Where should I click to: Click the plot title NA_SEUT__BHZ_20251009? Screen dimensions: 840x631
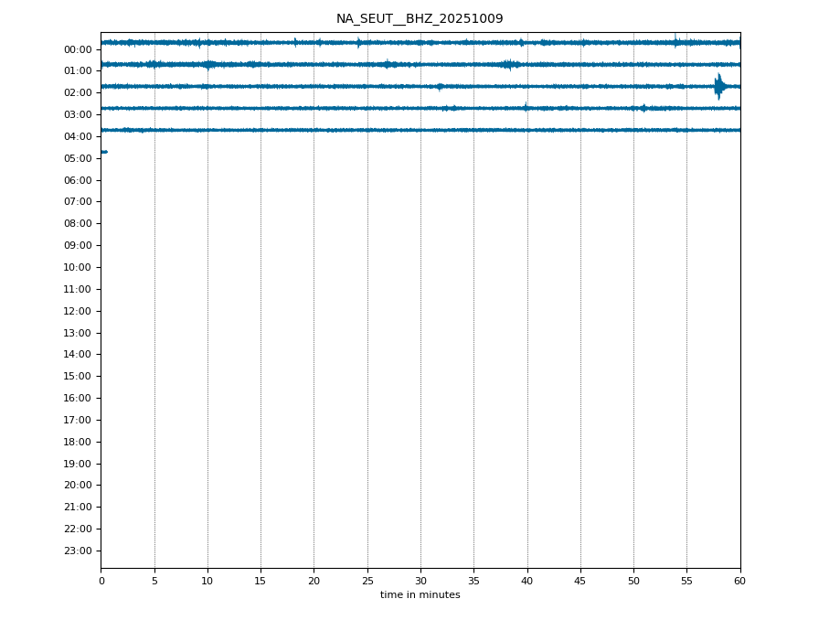tap(420, 19)
